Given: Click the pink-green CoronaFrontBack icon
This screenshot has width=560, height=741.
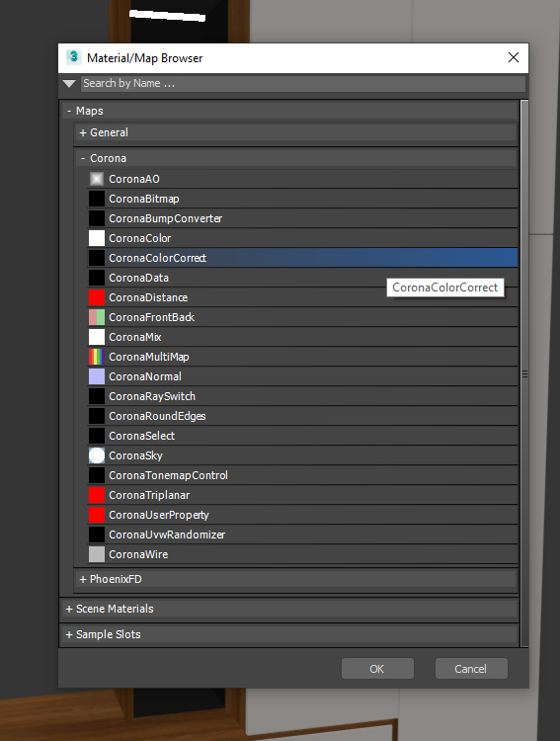Looking at the screenshot, I should 97,317.
